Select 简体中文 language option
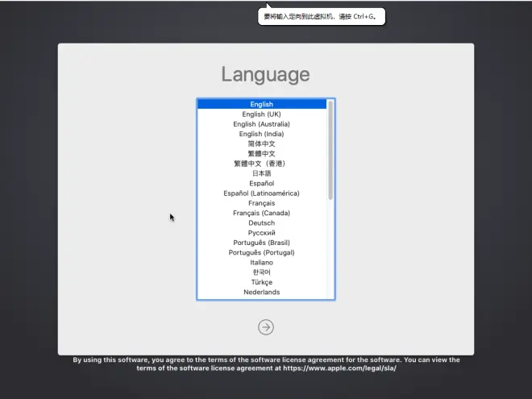This screenshot has width=532, height=399. click(261, 143)
